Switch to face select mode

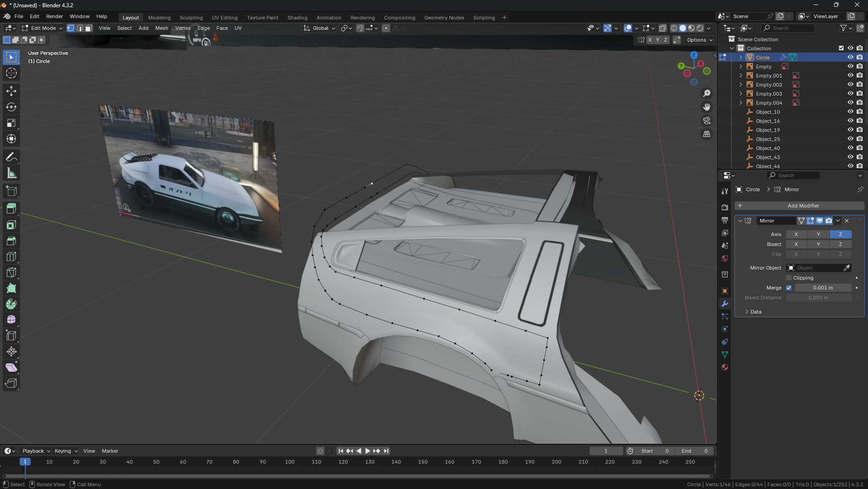tap(89, 28)
